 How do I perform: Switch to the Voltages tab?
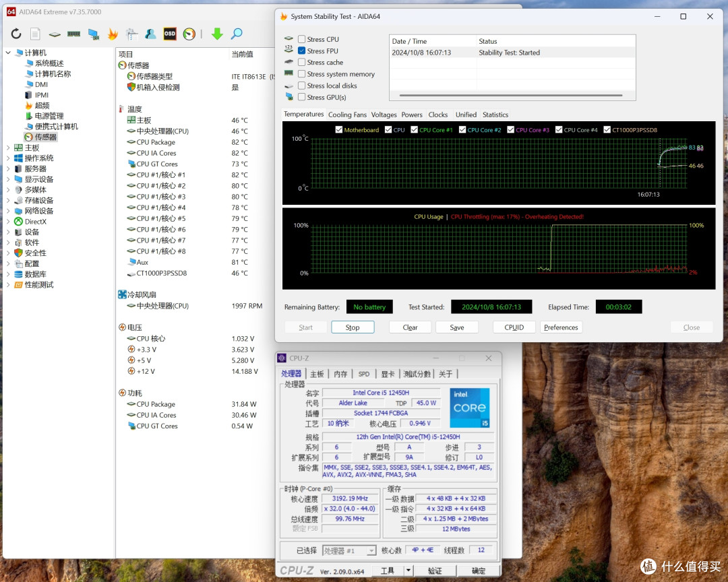[x=384, y=115]
